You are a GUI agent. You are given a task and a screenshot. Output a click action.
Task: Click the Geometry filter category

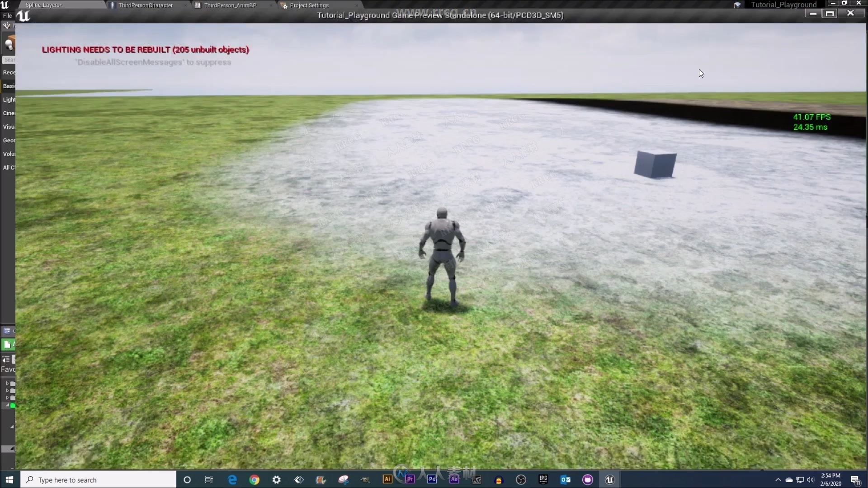pos(9,140)
